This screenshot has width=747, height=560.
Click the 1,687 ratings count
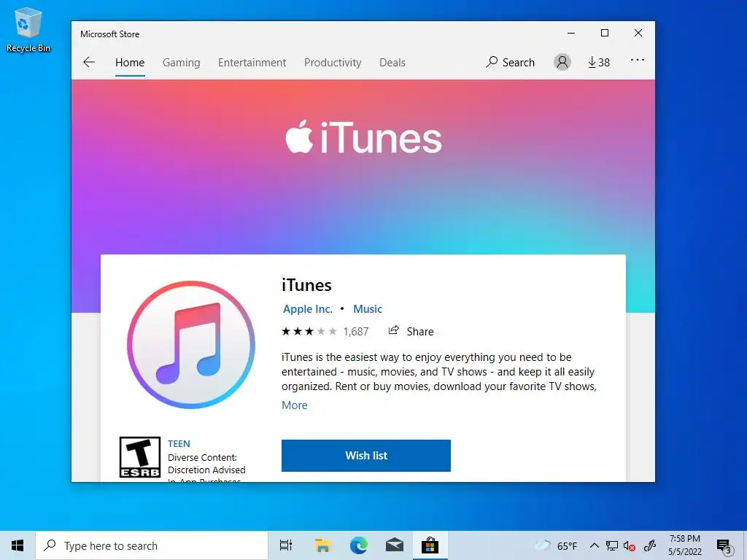356,332
